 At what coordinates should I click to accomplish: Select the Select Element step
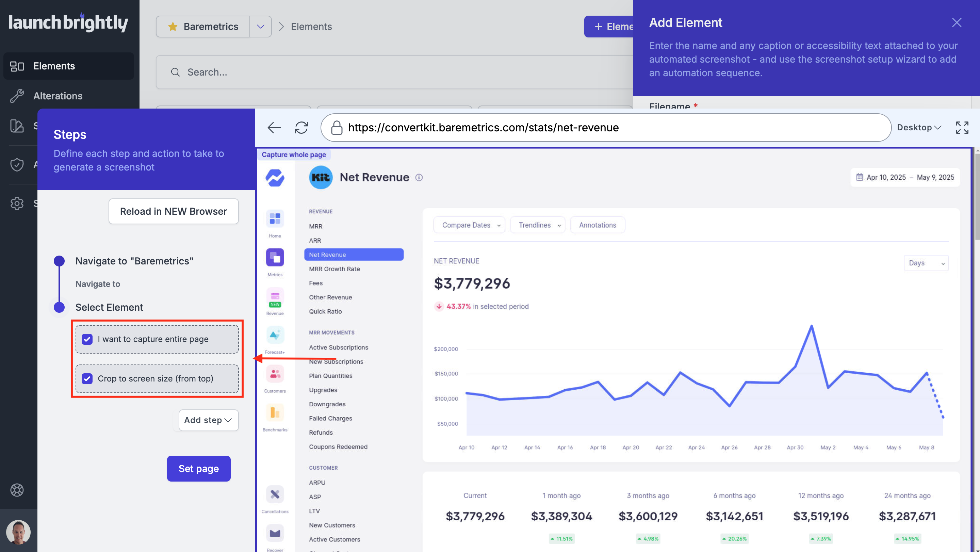[x=109, y=307]
